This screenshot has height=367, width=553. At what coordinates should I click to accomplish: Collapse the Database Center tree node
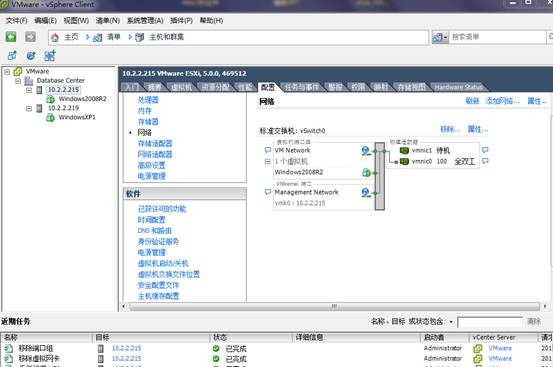[18, 81]
